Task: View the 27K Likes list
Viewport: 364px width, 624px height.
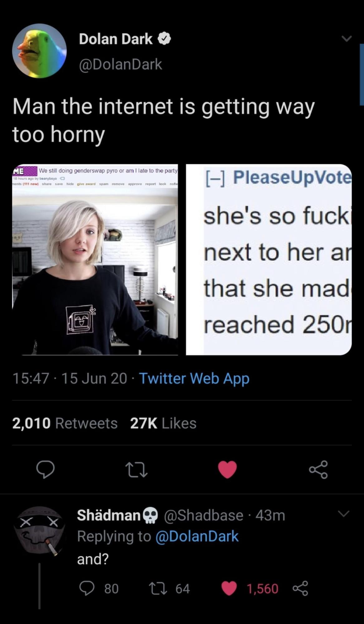Action: 163,423
